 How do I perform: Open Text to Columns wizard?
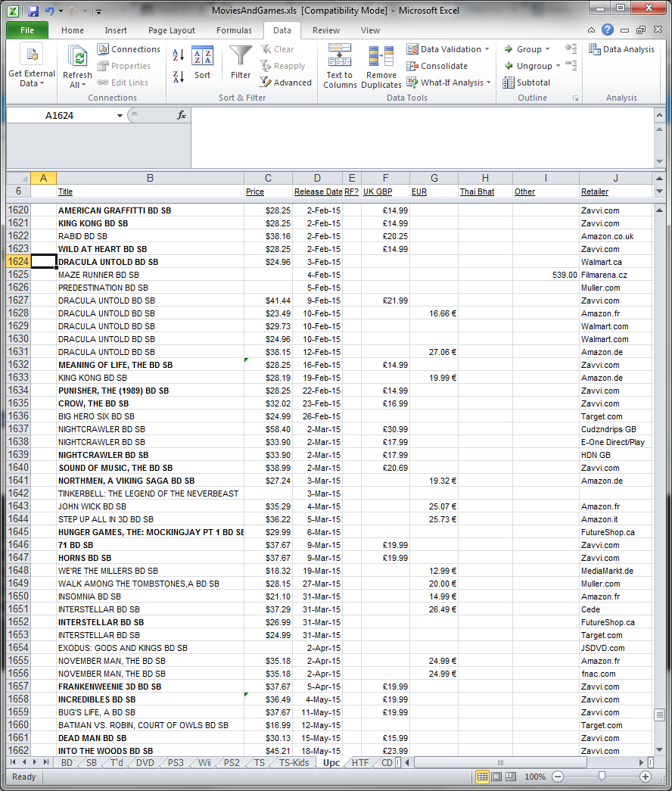340,66
